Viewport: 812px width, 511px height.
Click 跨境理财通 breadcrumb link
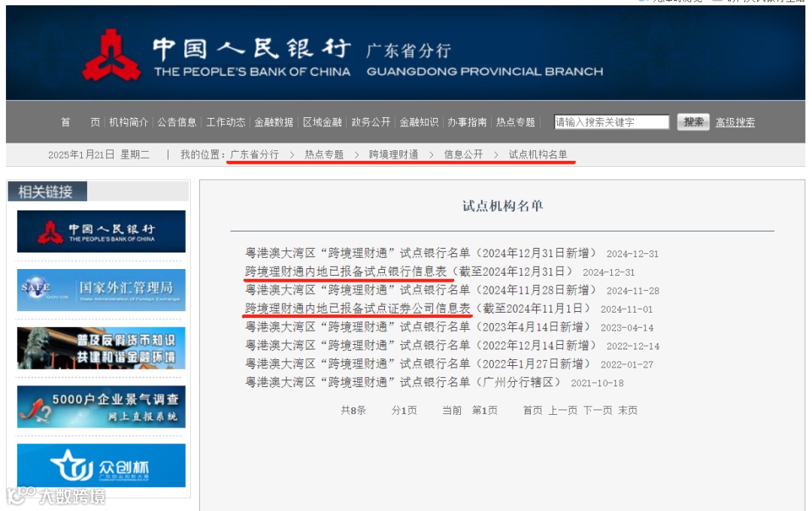click(x=393, y=154)
